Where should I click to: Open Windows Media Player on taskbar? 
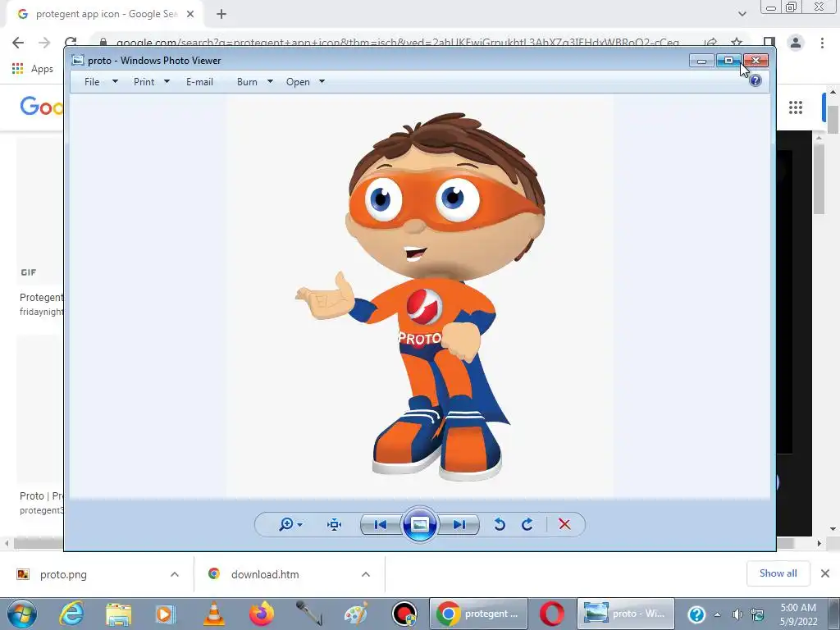(x=165, y=614)
